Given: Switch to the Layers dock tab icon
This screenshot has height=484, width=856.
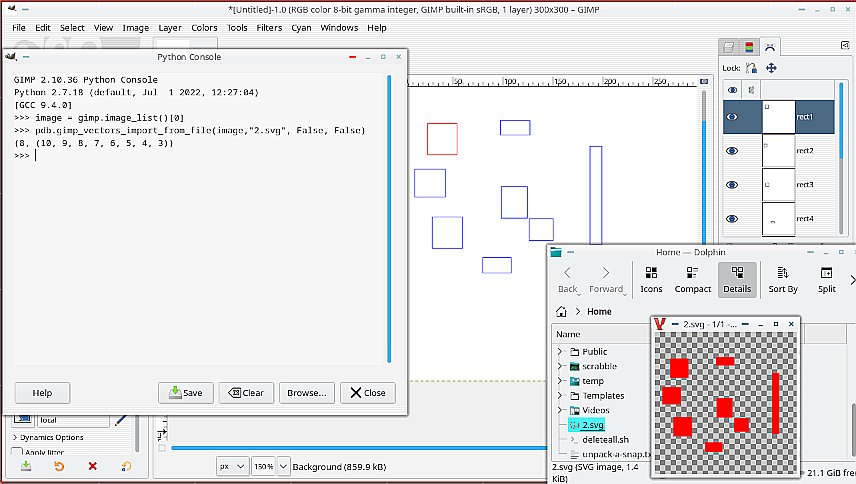Looking at the screenshot, I should click(x=729, y=47).
